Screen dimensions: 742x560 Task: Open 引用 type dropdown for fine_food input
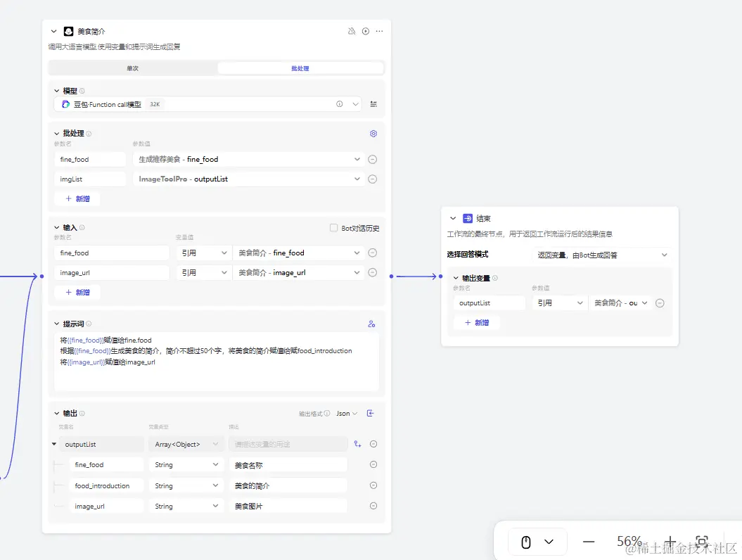click(204, 253)
